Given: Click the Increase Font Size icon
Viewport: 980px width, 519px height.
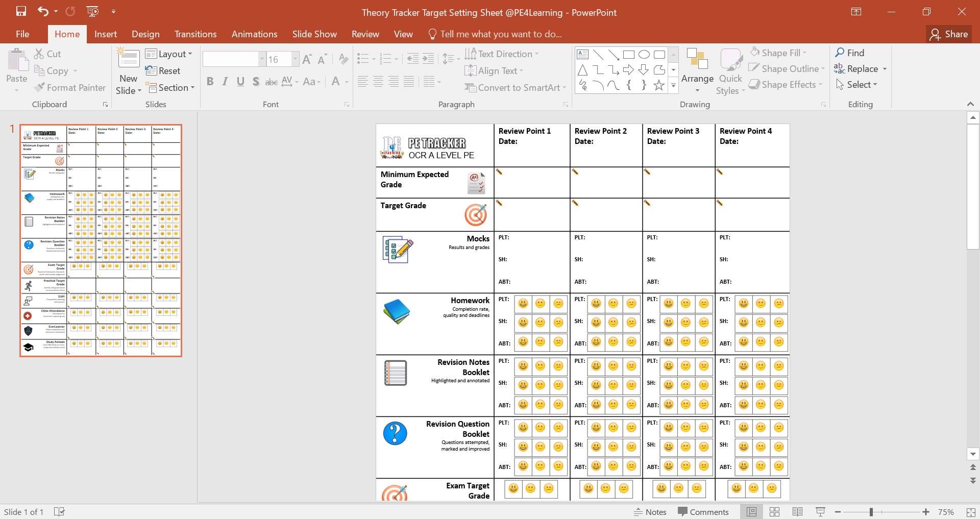Looking at the screenshot, I should tap(307, 59).
